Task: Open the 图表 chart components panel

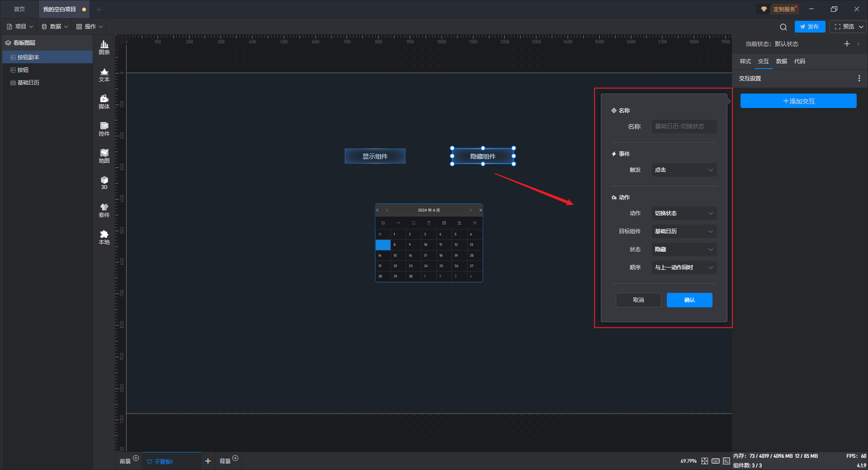Action: tap(104, 47)
